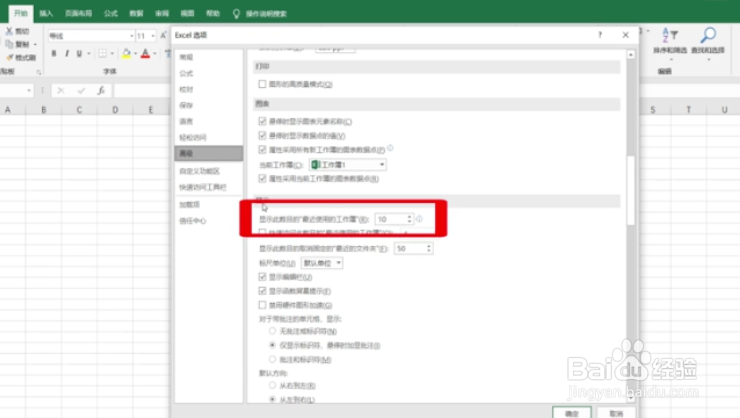The height and width of the screenshot is (418, 740).
Task: Select the Right-to-left direction radio
Action: pyautogui.click(x=272, y=385)
